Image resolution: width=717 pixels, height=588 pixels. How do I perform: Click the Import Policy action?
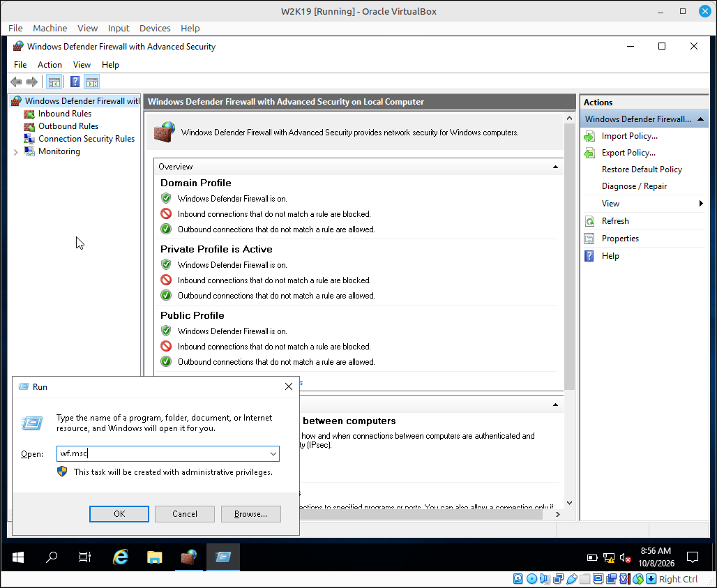(629, 136)
